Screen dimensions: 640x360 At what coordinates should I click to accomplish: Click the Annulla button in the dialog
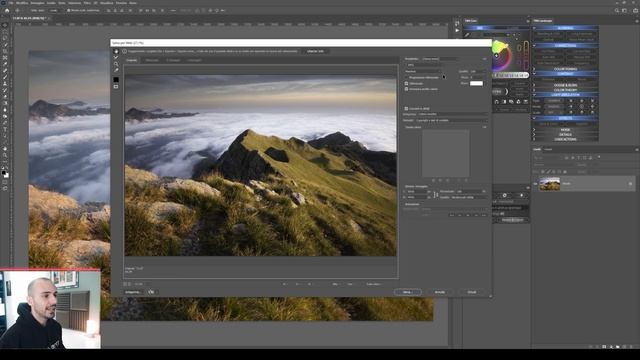[x=440, y=292]
